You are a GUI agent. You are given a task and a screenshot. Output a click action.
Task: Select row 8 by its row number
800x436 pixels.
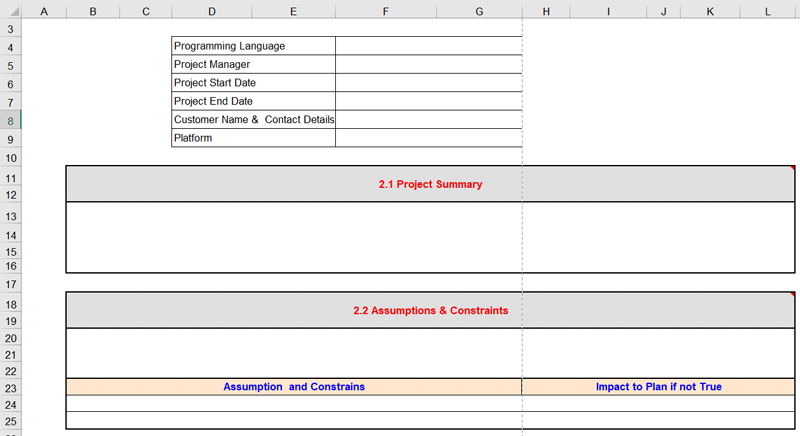10,120
